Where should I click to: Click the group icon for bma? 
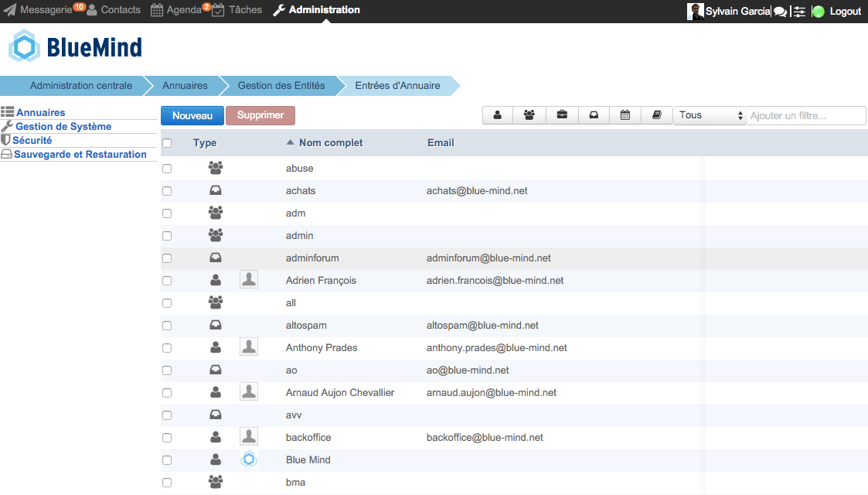(x=216, y=482)
